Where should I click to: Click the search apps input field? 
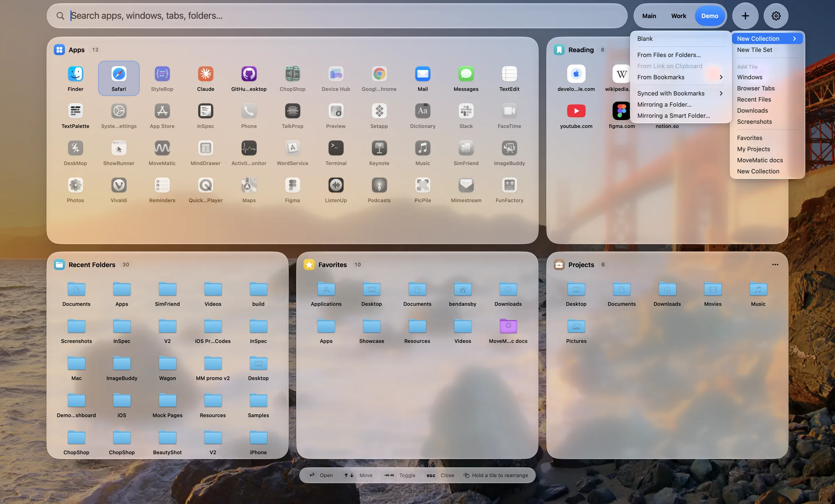tap(337, 16)
